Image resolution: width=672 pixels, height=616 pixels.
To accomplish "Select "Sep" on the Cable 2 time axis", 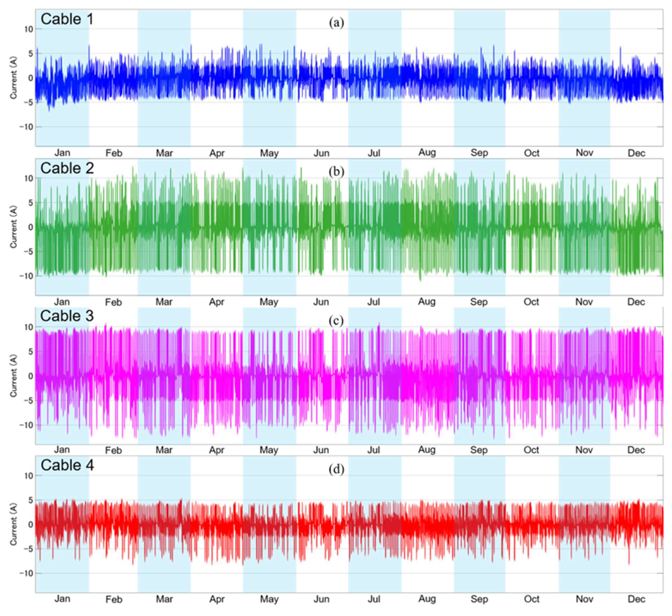I will pyautogui.click(x=479, y=302).
